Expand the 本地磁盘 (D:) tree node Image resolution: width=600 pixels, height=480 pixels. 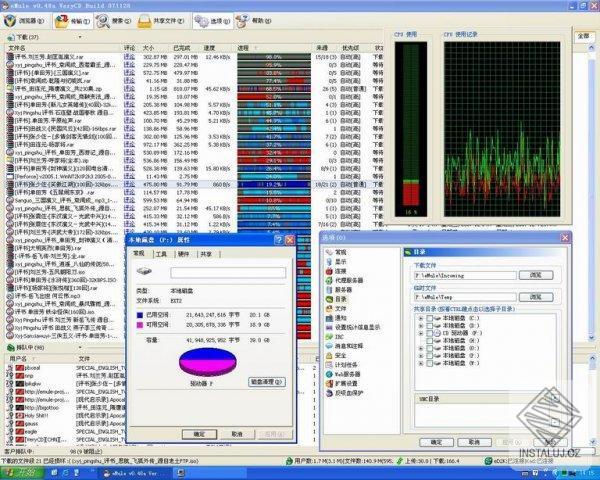pos(421,326)
